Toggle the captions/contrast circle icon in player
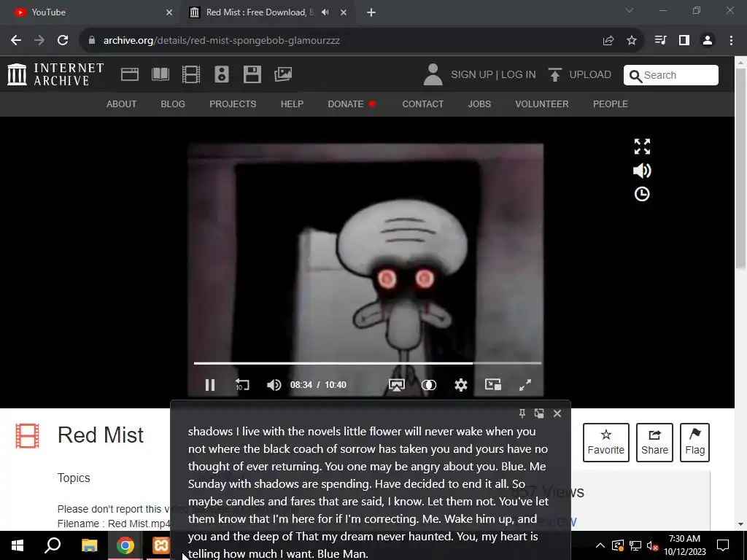Screen dimensions: 747x560 coord(429,385)
